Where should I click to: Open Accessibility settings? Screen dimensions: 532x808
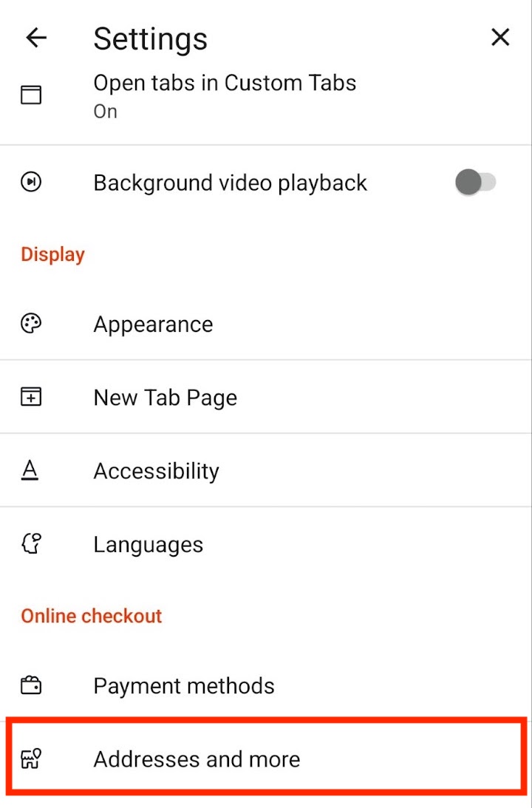click(x=266, y=470)
